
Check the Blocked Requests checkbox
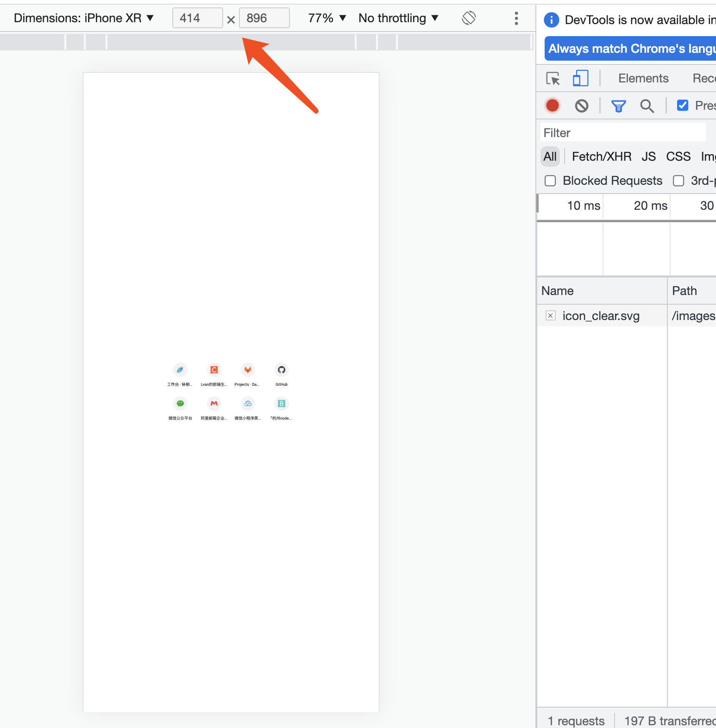pos(550,181)
